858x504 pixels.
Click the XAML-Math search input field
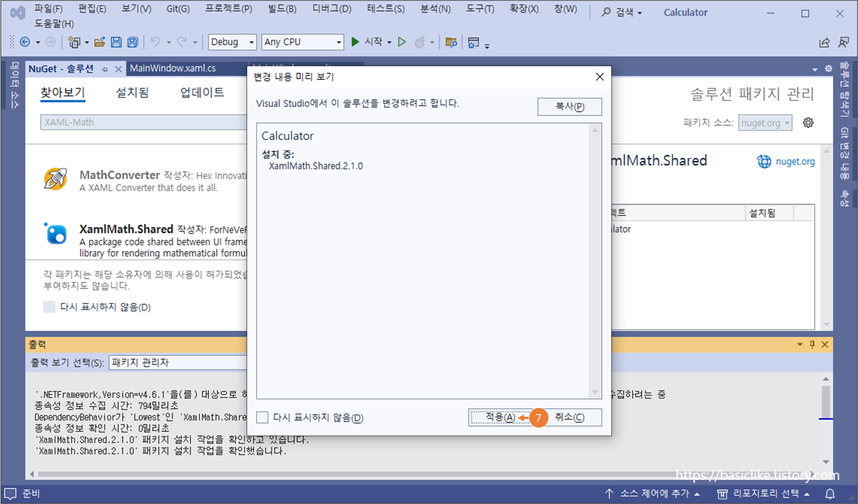[143, 123]
